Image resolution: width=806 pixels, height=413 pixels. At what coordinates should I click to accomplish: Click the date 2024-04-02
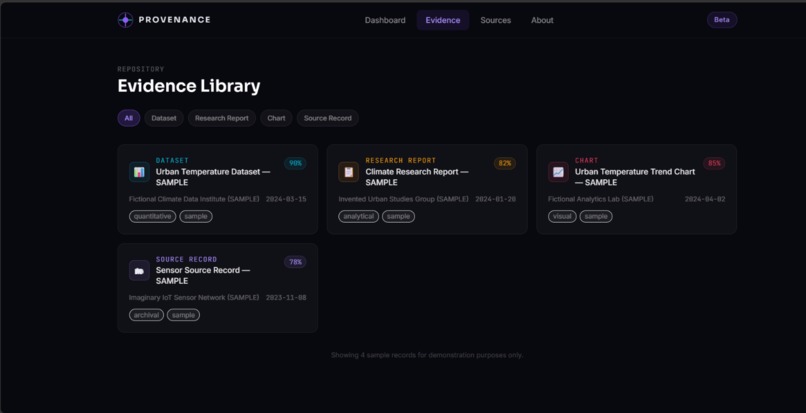click(705, 199)
